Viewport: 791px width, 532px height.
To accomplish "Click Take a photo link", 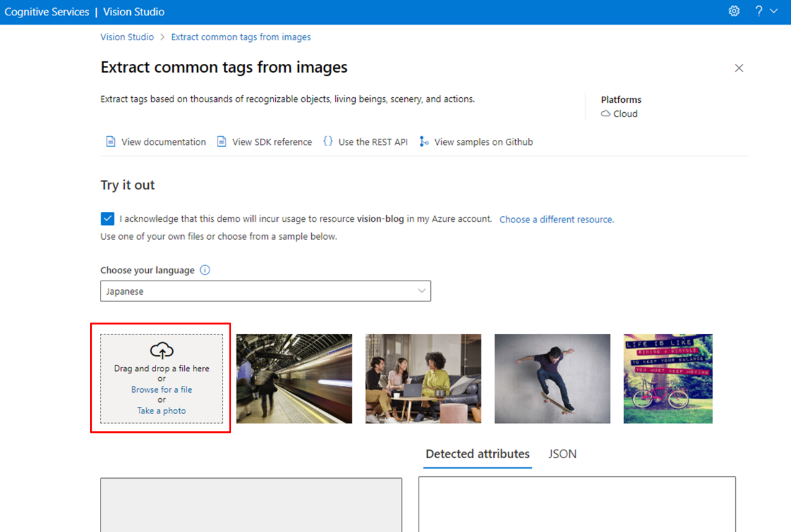I will (x=162, y=411).
